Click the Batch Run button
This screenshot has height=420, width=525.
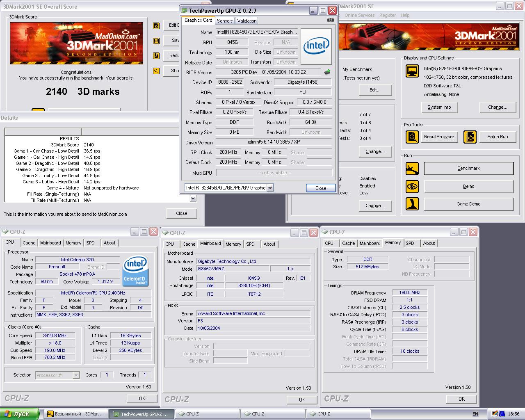point(498,137)
